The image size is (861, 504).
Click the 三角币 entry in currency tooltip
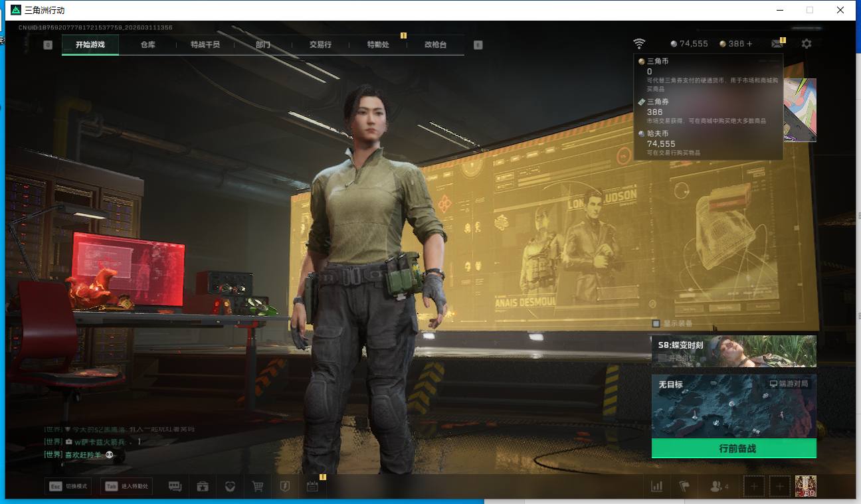click(x=708, y=75)
